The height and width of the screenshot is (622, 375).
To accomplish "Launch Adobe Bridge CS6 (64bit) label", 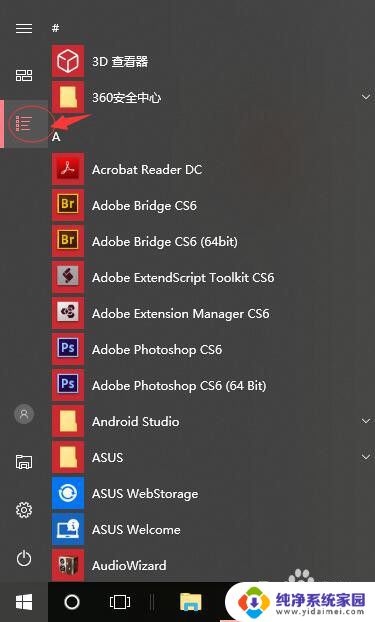I will coord(165,242).
